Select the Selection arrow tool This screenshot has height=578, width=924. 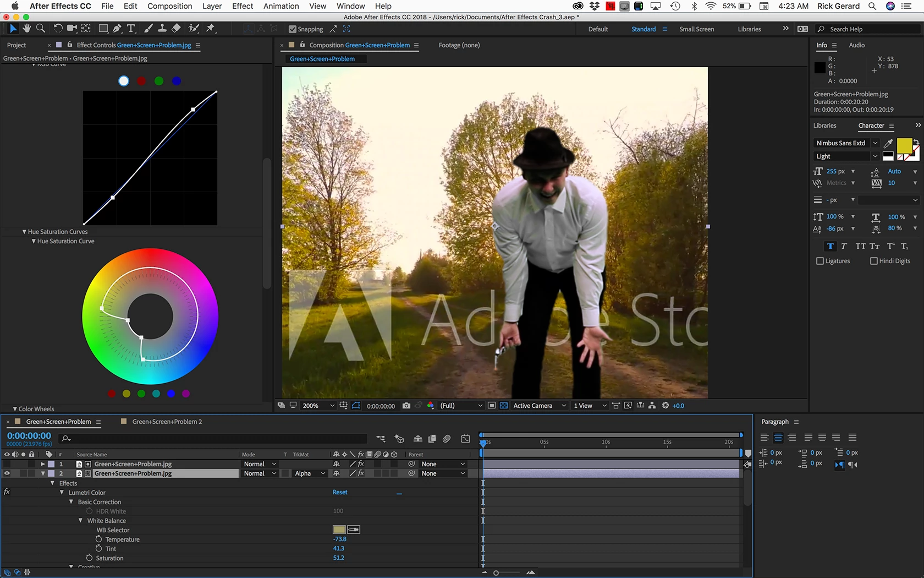[13, 28]
